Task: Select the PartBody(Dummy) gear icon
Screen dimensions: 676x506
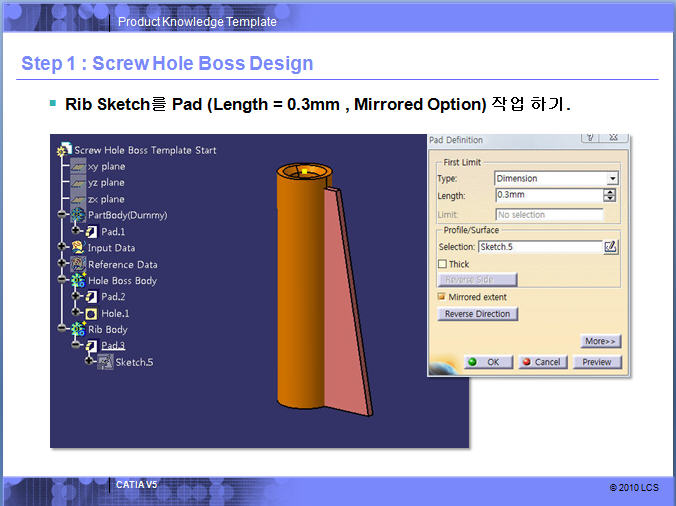Action: [78, 215]
